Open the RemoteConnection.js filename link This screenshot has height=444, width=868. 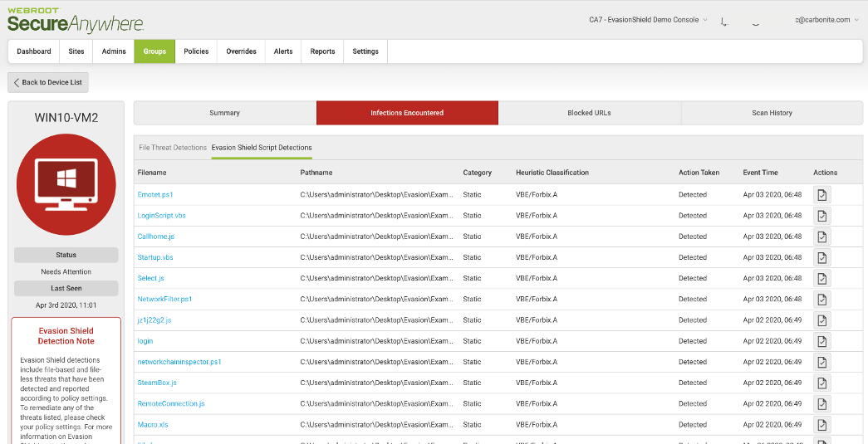click(171, 403)
